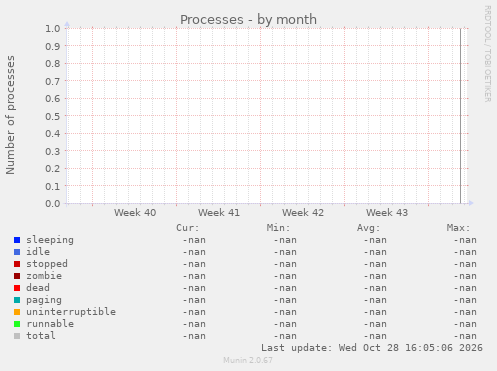This screenshot has height=371, width=497.
Task: Click the 'Munin 2.0.67' footer text
Action: tap(248, 360)
